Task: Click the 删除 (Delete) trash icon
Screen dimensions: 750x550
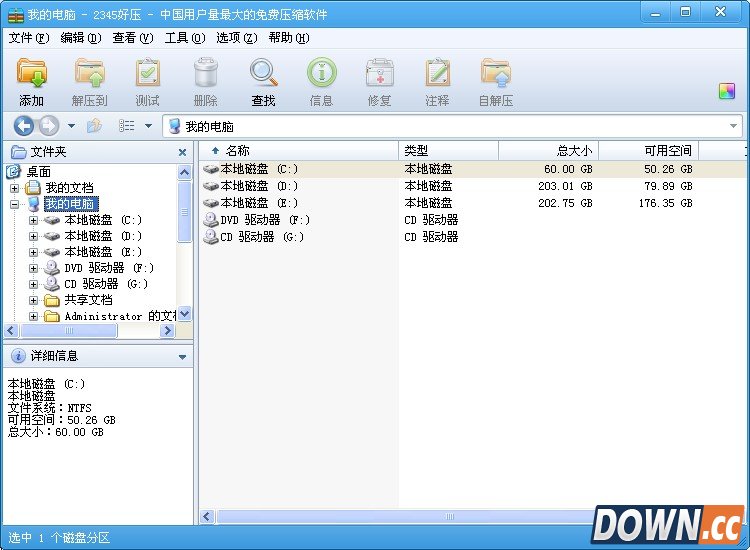Action: pyautogui.click(x=206, y=81)
